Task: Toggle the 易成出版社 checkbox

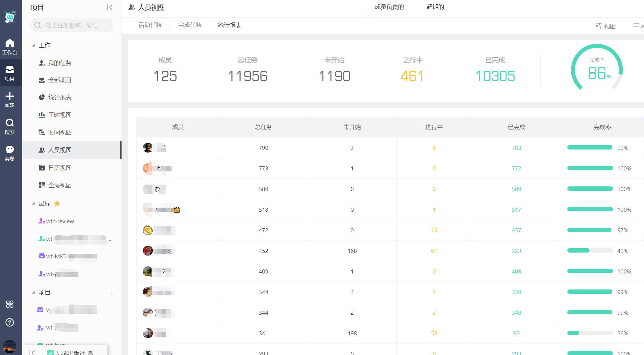Action: (51, 353)
